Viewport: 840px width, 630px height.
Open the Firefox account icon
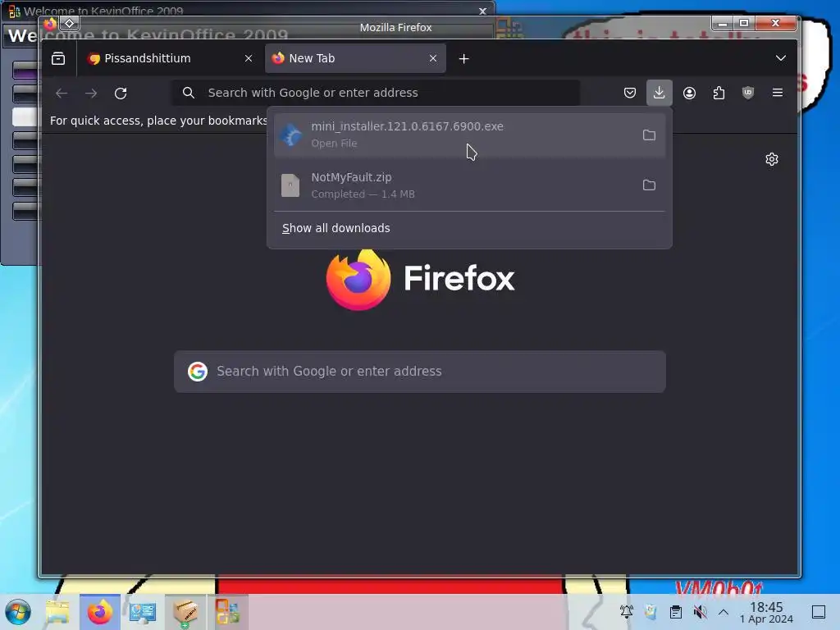coord(689,93)
